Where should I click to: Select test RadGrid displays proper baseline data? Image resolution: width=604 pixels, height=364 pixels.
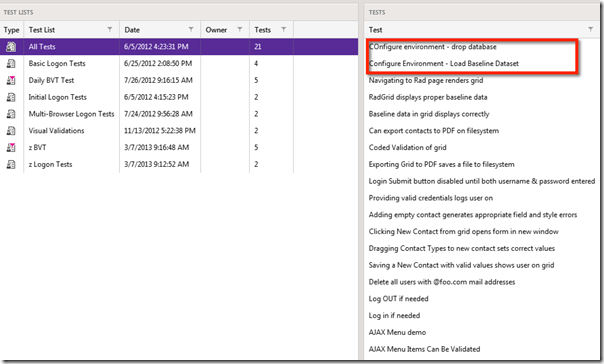428,97
